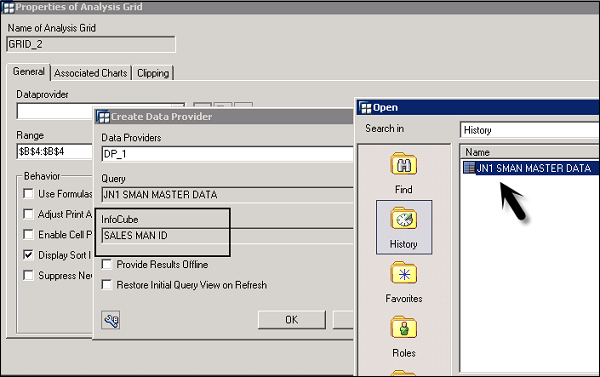Enable the Enable Cell Protection checkbox
This screenshot has width=600, height=377.
(x=28, y=234)
